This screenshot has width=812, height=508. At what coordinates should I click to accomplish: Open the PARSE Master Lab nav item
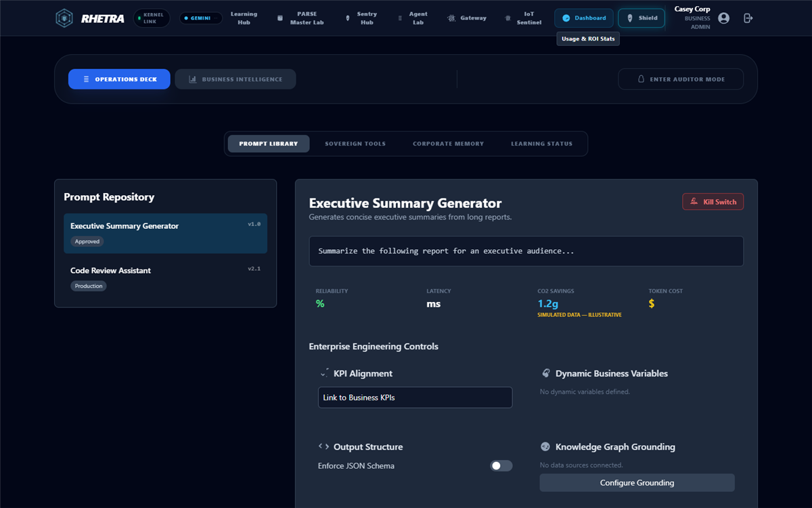(x=300, y=18)
